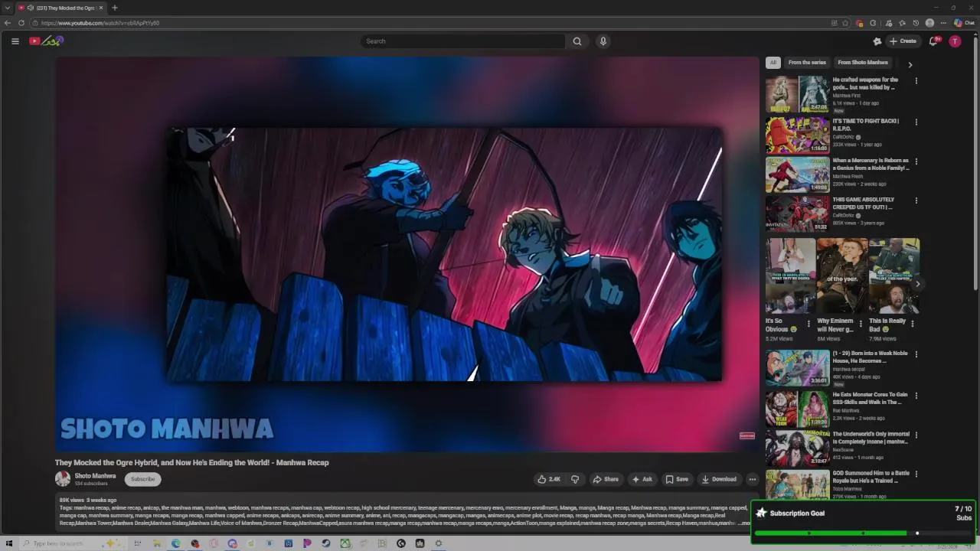Open Settings gear on the taskbar
The width and height of the screenshot is (980, 551).
tap(439, 543)
